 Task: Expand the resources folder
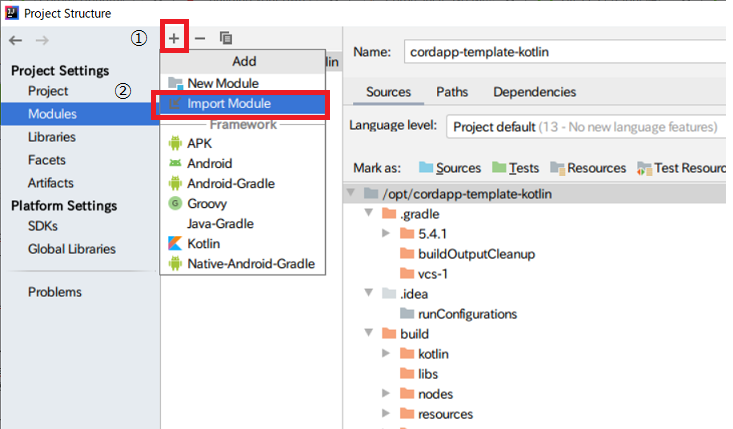click(x=386, y=413)
